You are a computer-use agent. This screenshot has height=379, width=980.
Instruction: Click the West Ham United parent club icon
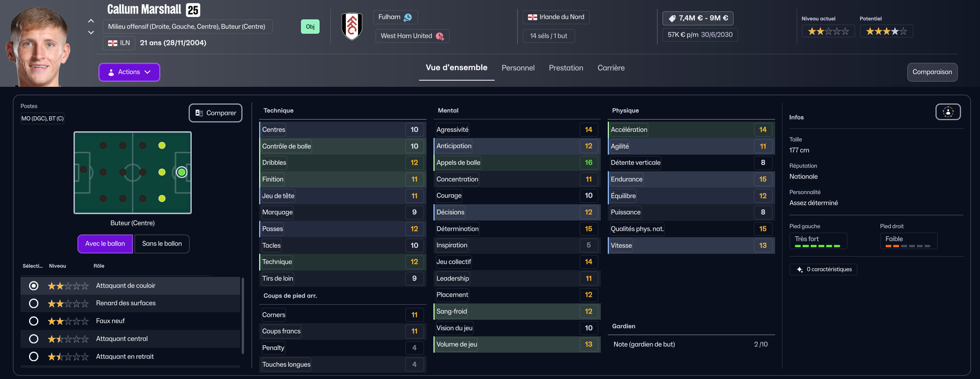440,36
